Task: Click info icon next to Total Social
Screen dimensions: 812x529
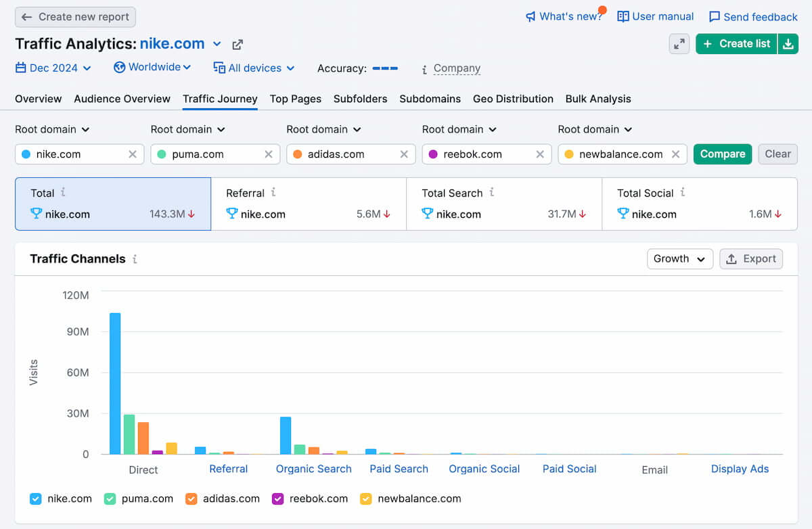Action: (x=683, y=193)
